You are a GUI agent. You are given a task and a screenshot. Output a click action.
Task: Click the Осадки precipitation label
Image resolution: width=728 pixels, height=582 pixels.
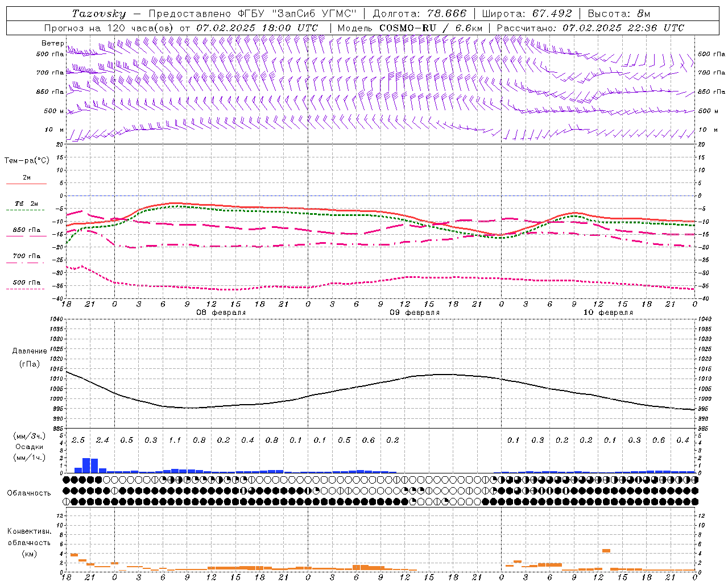tap(29, 447)
